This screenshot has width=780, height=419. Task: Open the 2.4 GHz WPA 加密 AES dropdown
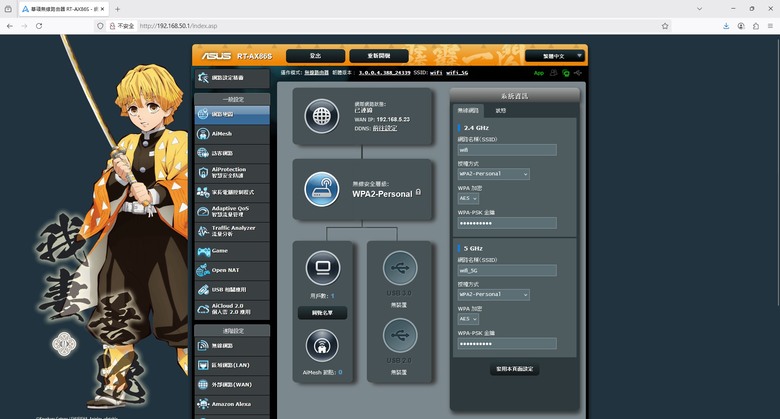tap(468, 198)
